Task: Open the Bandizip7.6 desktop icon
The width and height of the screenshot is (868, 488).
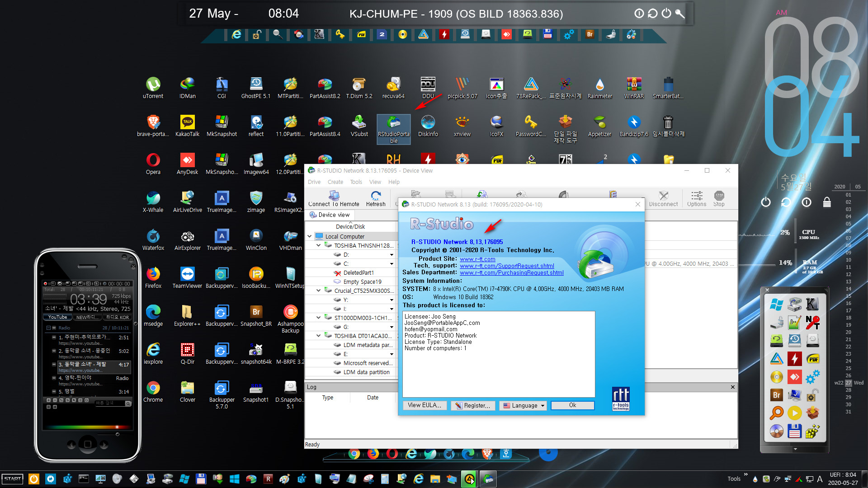Action: click(x=634, y=126)
